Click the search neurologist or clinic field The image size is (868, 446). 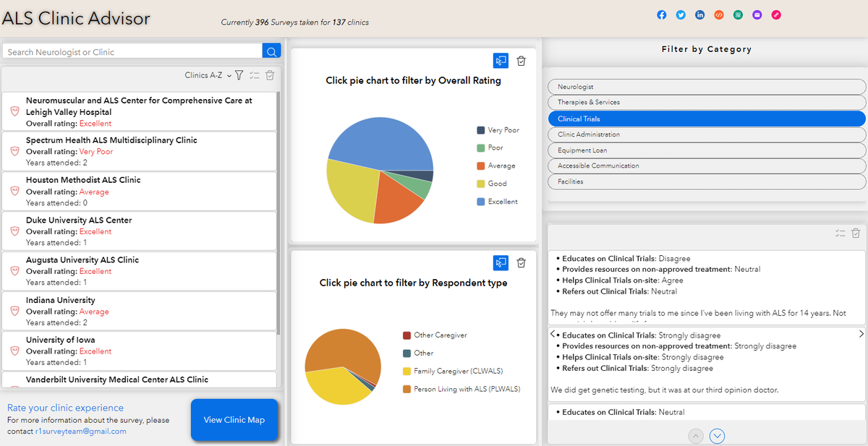132,51
